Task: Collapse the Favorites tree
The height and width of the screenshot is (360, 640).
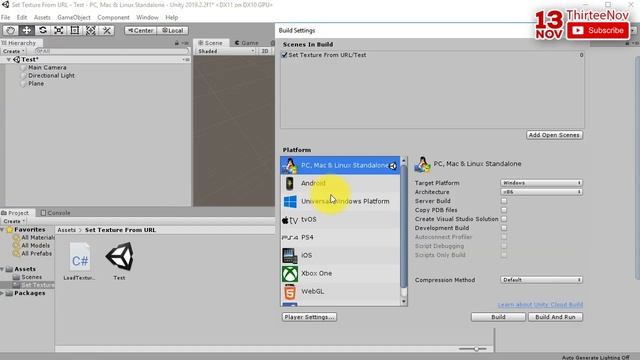Action: pyautogui.click(x=2, y=230)
